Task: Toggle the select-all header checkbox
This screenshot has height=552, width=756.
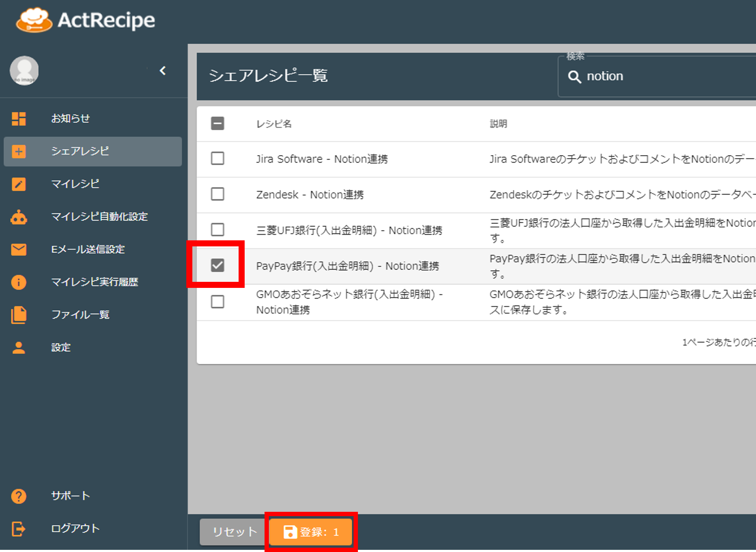Action: pyautogui.click(x=217, y=124)
